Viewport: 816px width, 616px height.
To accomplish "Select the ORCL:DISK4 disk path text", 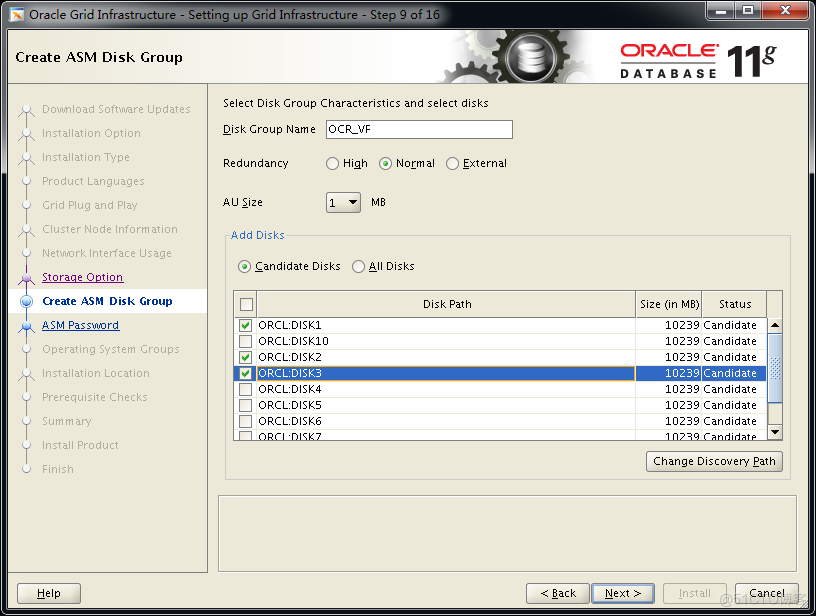I will 290,390.
